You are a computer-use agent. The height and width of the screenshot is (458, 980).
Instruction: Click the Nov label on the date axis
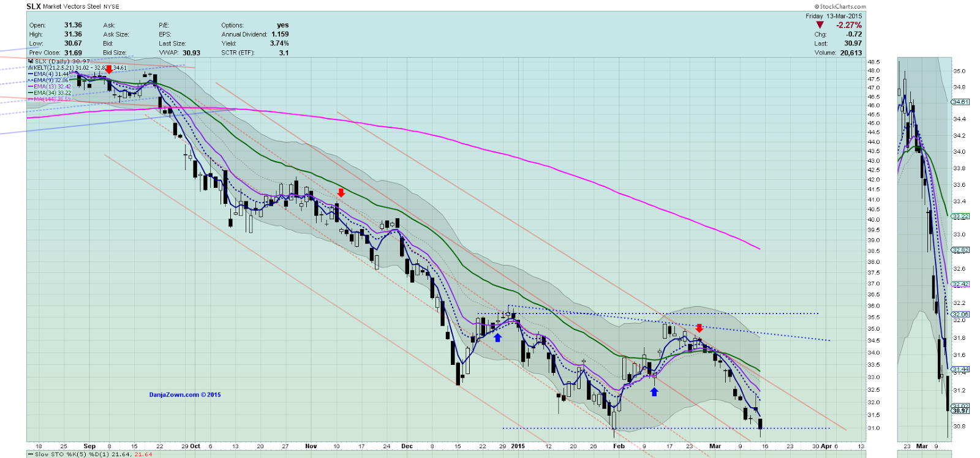[x=311, y=446]
